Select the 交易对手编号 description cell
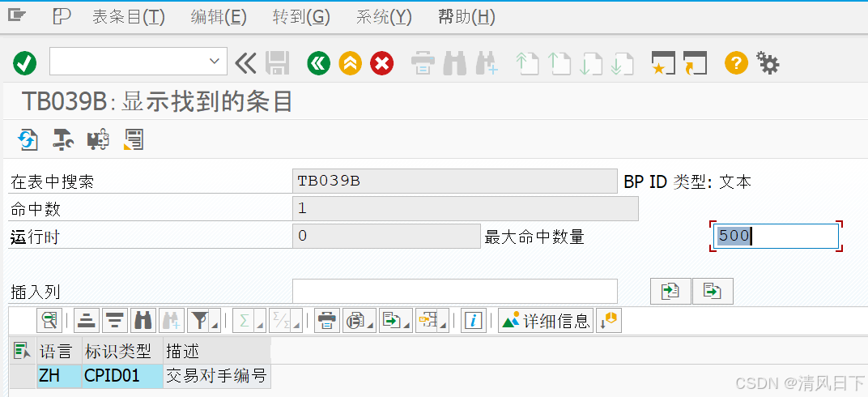868x397 pixels. [217, 376]
